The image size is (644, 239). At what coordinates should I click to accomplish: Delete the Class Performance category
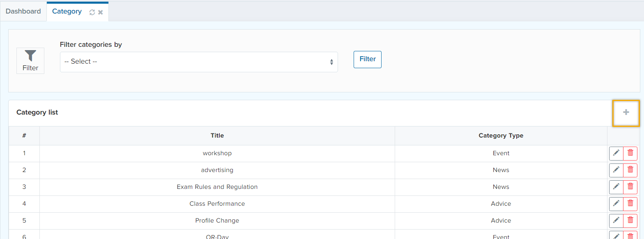click(630, 204)
